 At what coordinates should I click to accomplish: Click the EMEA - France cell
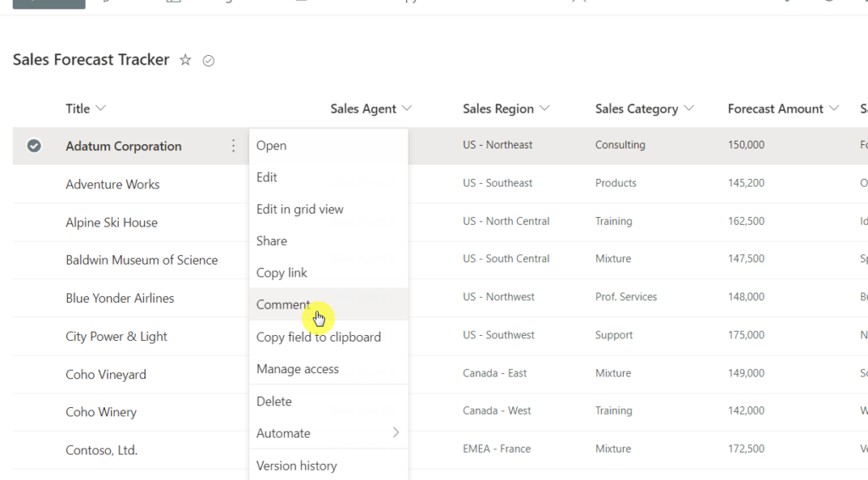point(497,449)
